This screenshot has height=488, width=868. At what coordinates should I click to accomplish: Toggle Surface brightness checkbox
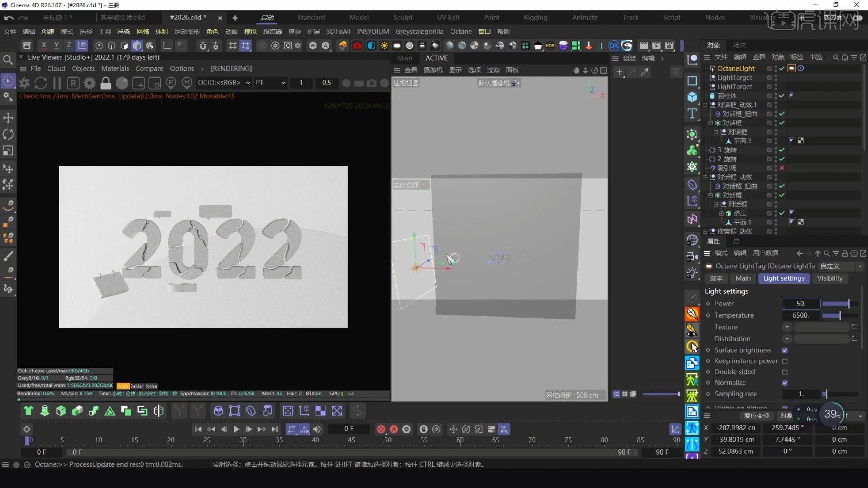pyautogui.click(x=785, y=350)
